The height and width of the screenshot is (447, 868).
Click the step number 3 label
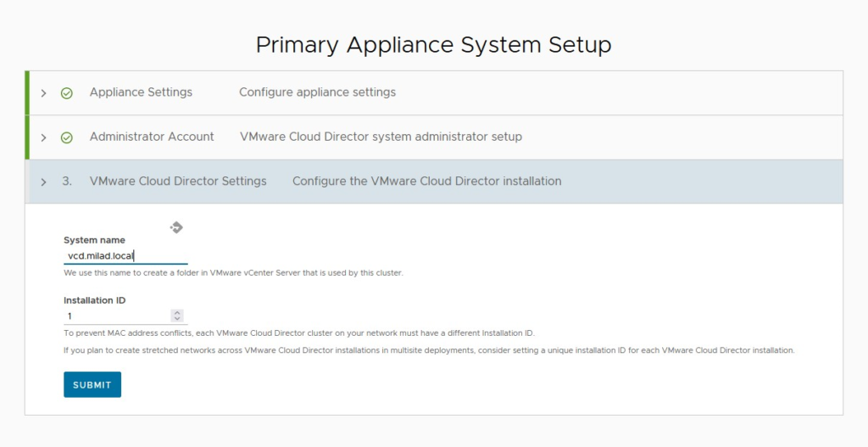(67, 182)
